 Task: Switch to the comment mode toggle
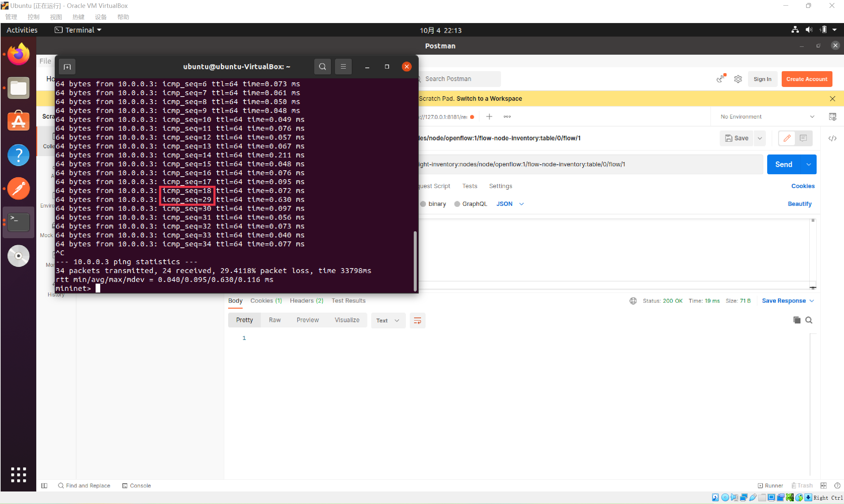click(x=803, y=138)
